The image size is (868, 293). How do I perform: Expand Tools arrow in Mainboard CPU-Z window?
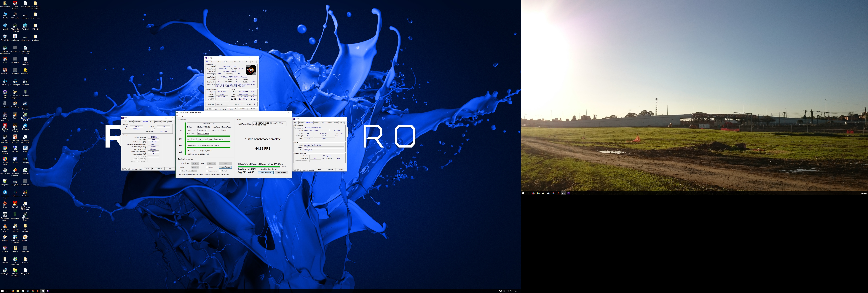(324, 170)
